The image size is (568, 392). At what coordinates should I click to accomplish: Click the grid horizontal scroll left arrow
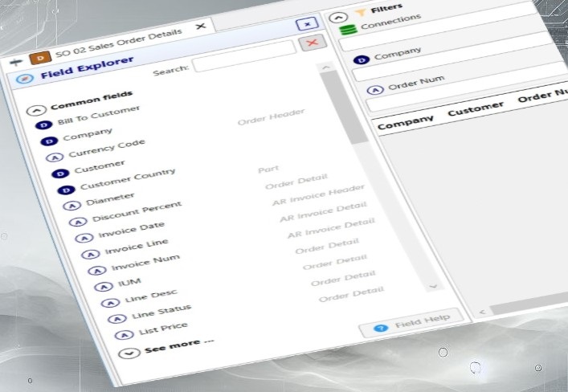(x=482, y=312)
